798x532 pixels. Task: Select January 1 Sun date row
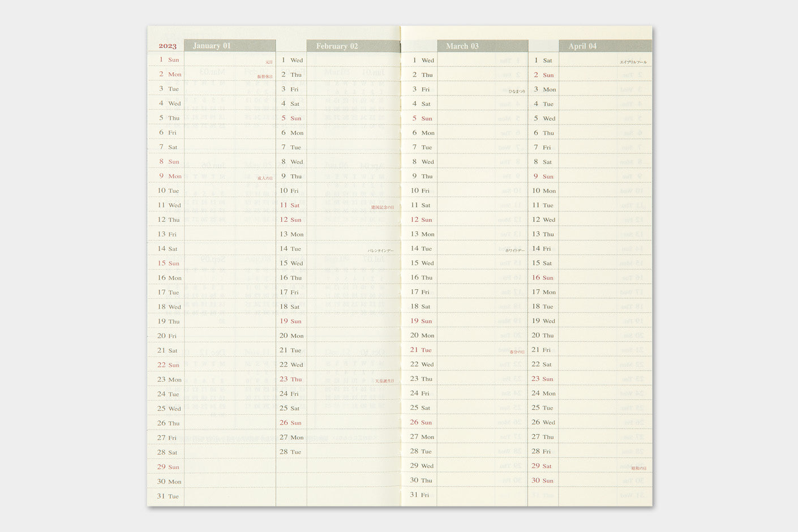point(169,59)
